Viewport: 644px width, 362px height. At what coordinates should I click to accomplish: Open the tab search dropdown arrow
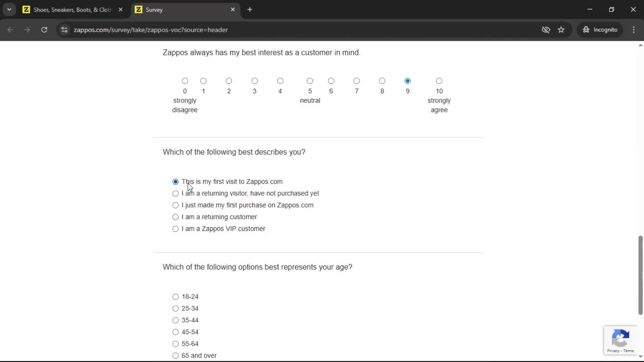(x=9, y=10)
